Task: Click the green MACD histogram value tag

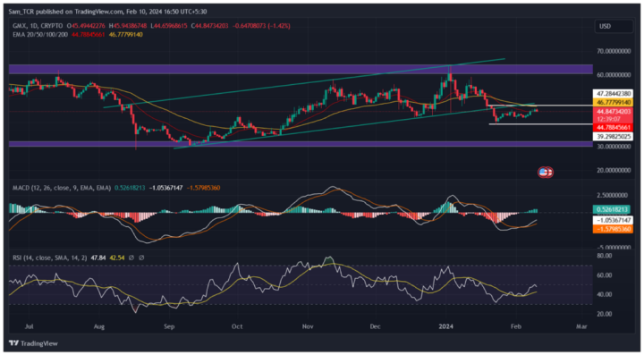Action: pos(613,210)
